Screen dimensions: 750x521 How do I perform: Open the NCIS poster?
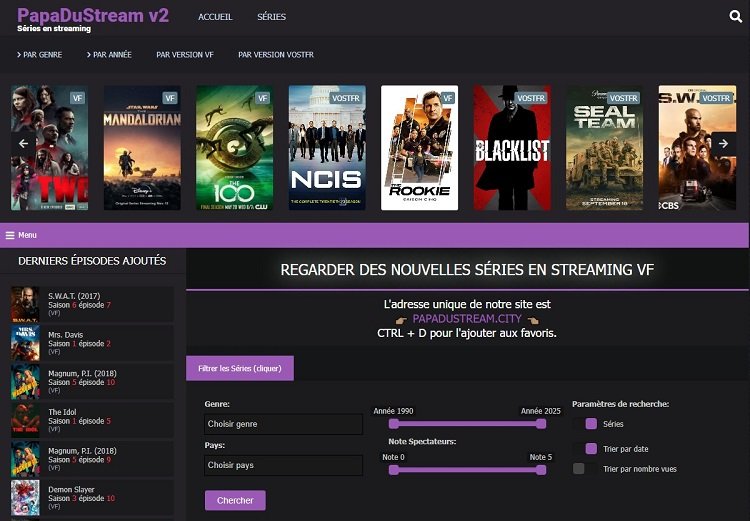pos(327,148)
